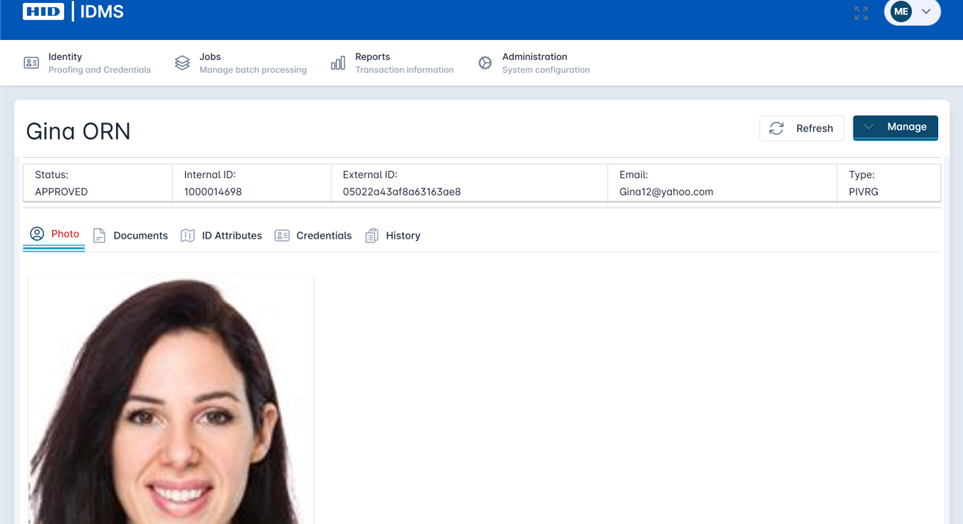The image size is (963, 524).
Task: Click External ID value 05022a43af8a63163ae8
Action: click(402, 192)
